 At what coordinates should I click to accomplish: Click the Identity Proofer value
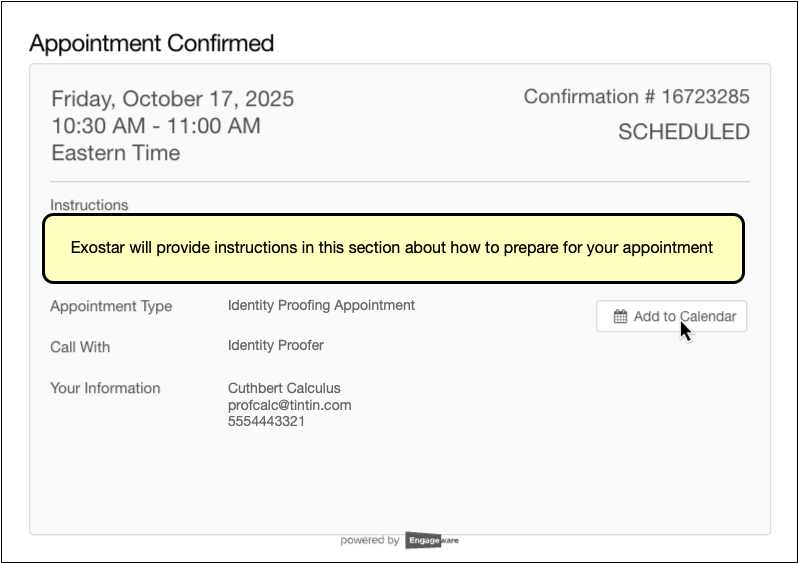point(275,346)
